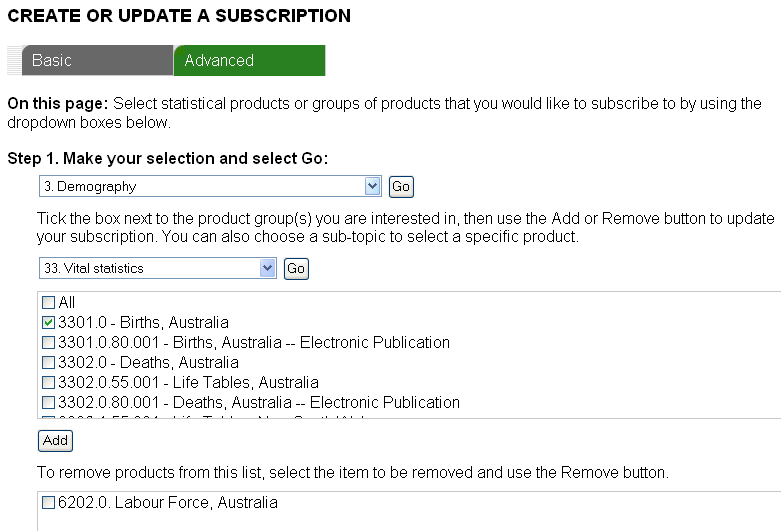This screenshot has height=531, width=781.
Task: Open the '33. Vital statistics' sub-topic dropdown
Action: (x=148, y=268)
